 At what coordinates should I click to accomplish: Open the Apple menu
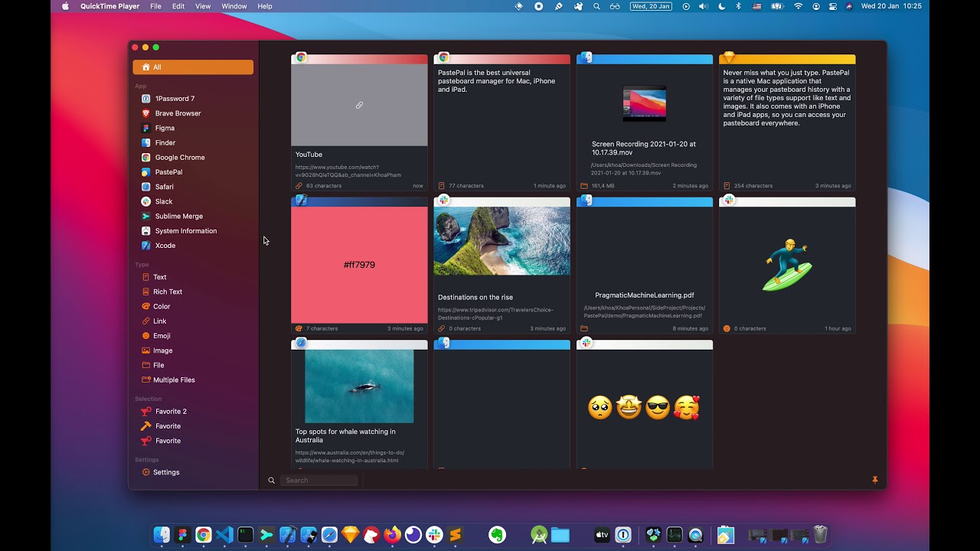[x=65, y=6]
